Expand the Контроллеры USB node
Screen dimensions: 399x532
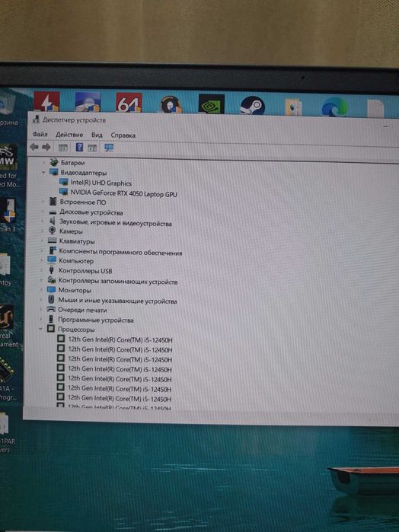click(x=41, y=270)
